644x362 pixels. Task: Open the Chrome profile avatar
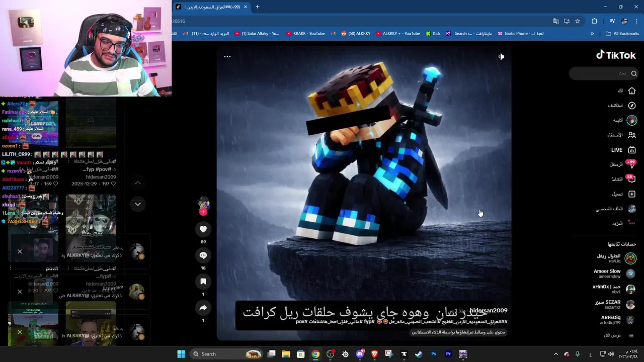coord(624,21)
